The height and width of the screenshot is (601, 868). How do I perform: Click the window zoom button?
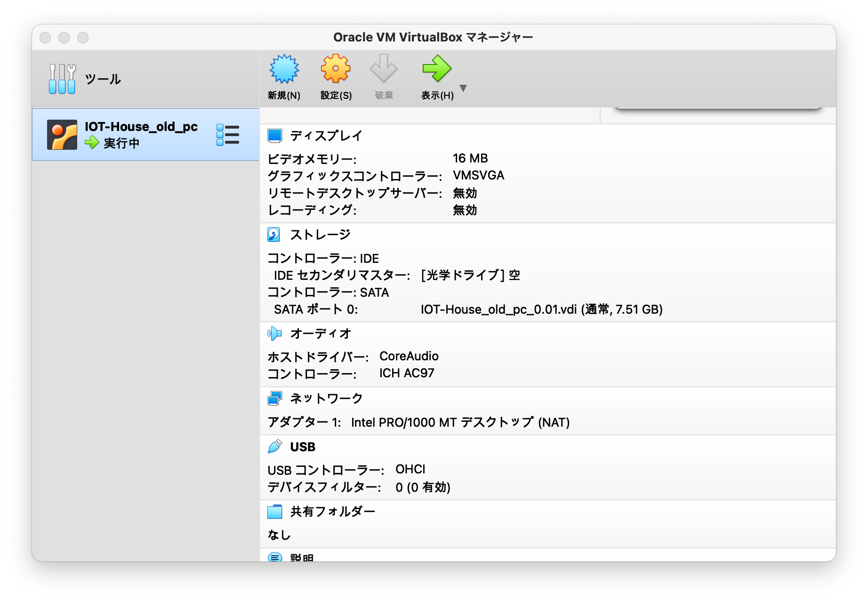pyautogui.click(x=83, y=38)
